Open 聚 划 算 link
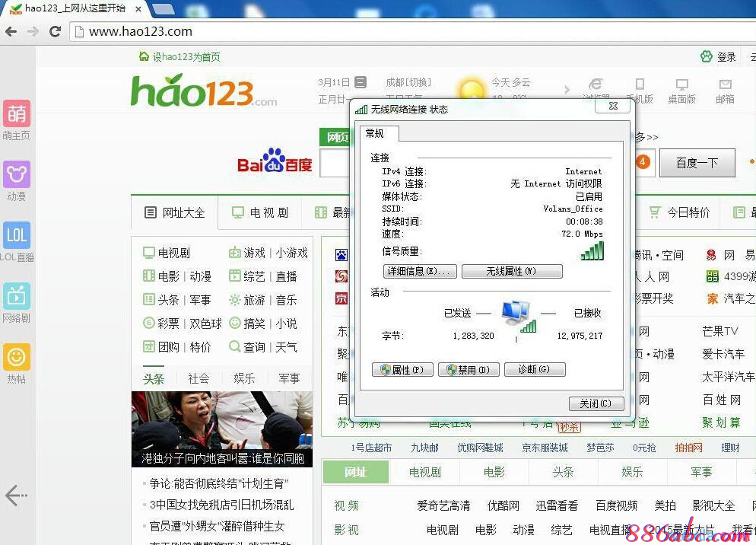 tap(721, 422)
